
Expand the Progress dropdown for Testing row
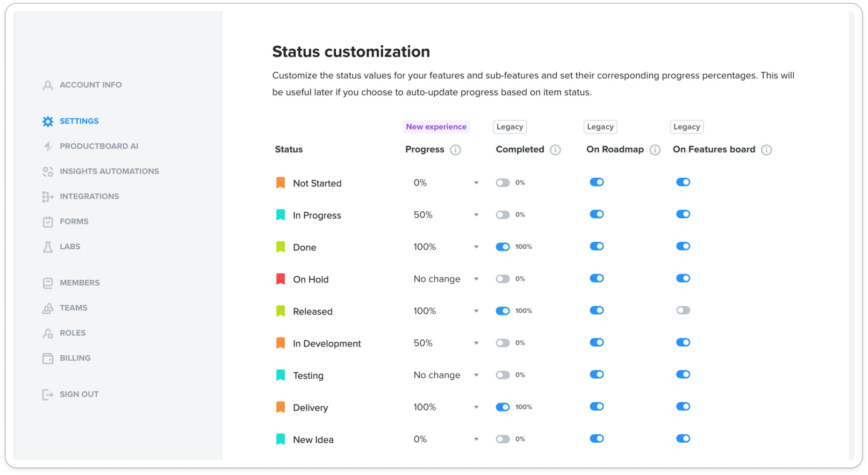click(x=446, y=375)
